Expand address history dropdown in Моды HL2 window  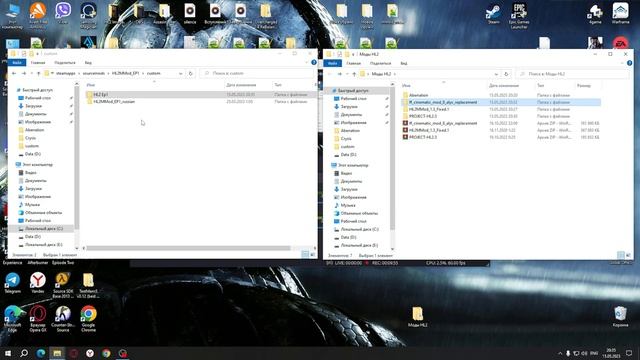tap(496, 74)
